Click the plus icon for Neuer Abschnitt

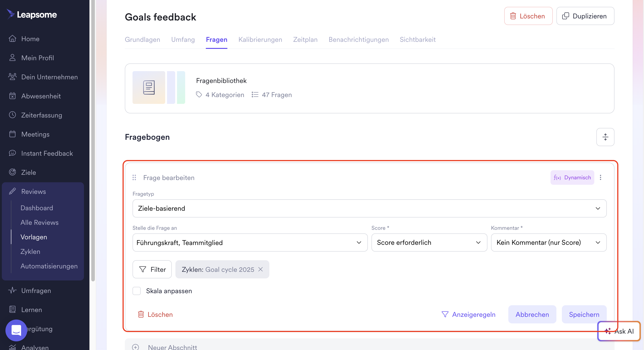click(135, 347)
